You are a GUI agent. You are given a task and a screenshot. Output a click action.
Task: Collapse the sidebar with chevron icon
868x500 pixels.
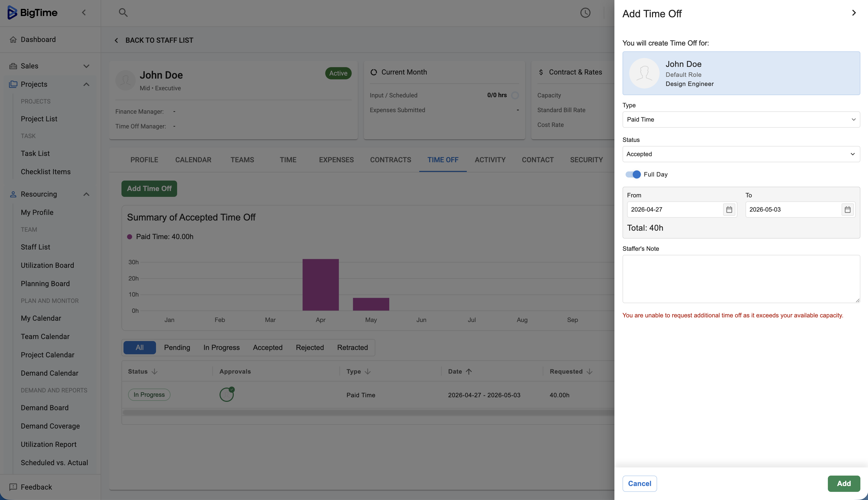coord(84,13)
